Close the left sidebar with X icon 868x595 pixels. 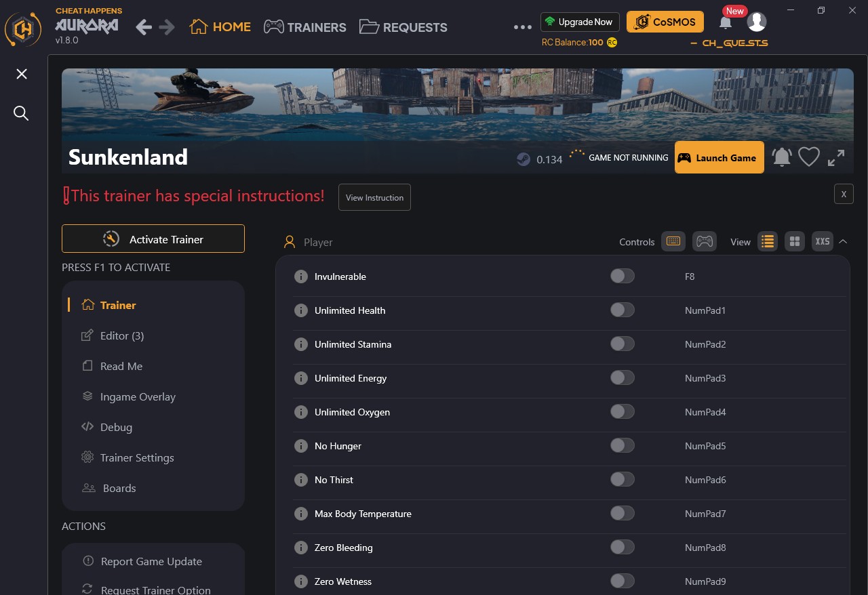click(x=22, y=74)
